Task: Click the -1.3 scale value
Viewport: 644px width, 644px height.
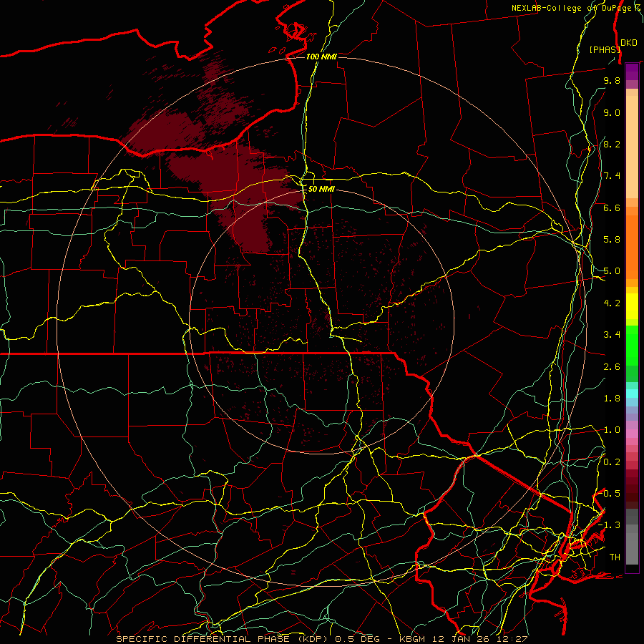Action: [x=610, y=525]
